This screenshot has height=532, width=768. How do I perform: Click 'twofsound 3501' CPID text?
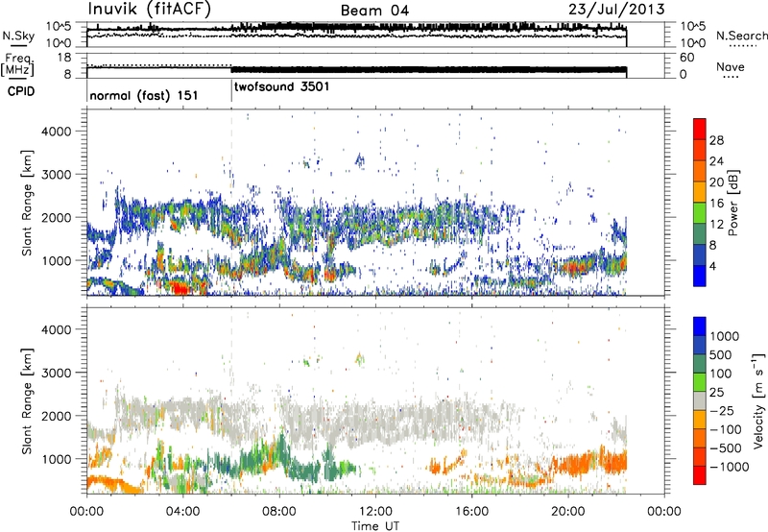point(281,86)
